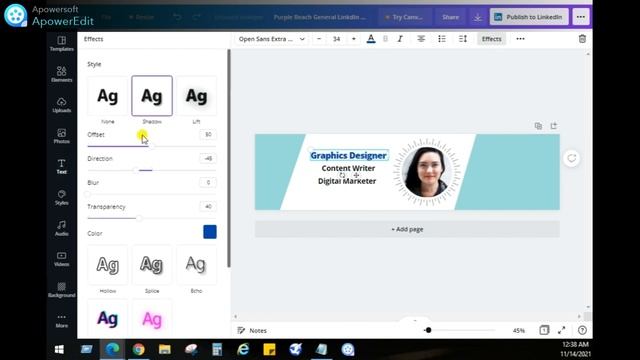
Task: Click the Blur value field
Action: point(208,182)
